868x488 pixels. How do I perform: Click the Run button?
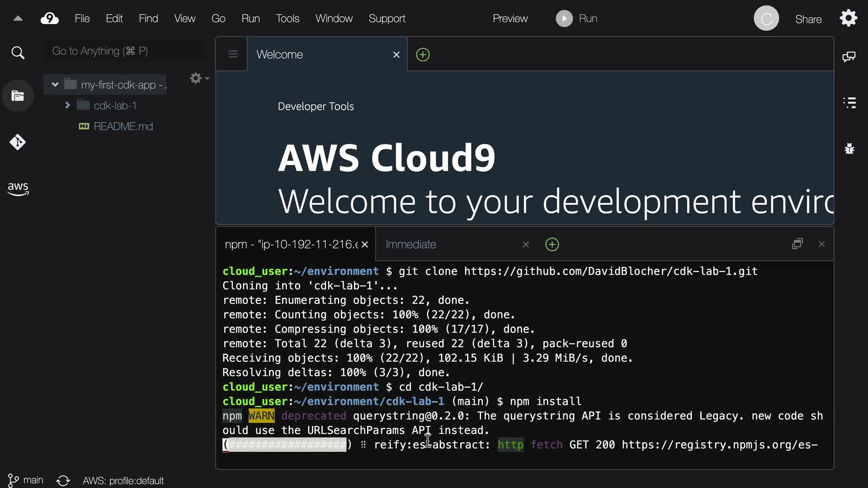tap(577, 19)
